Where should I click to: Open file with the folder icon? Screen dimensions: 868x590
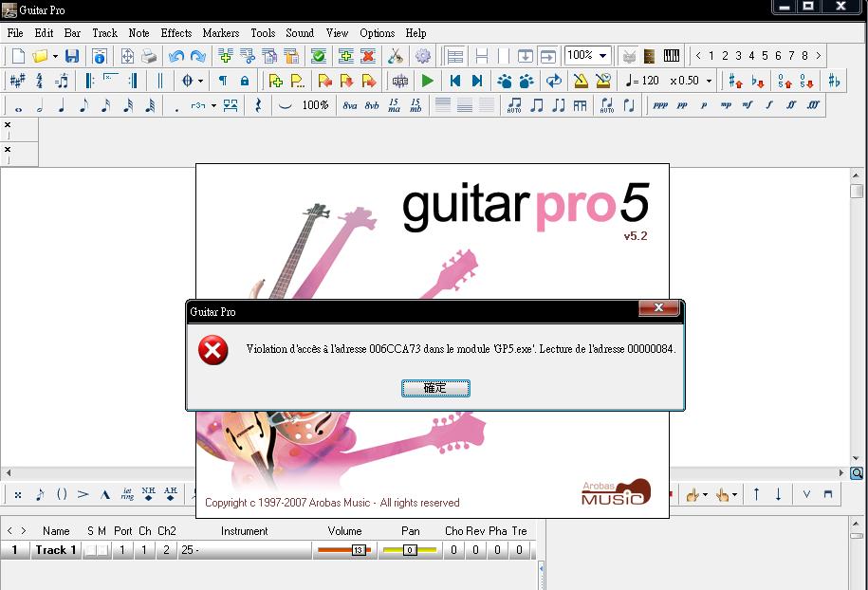coord(40,56)
